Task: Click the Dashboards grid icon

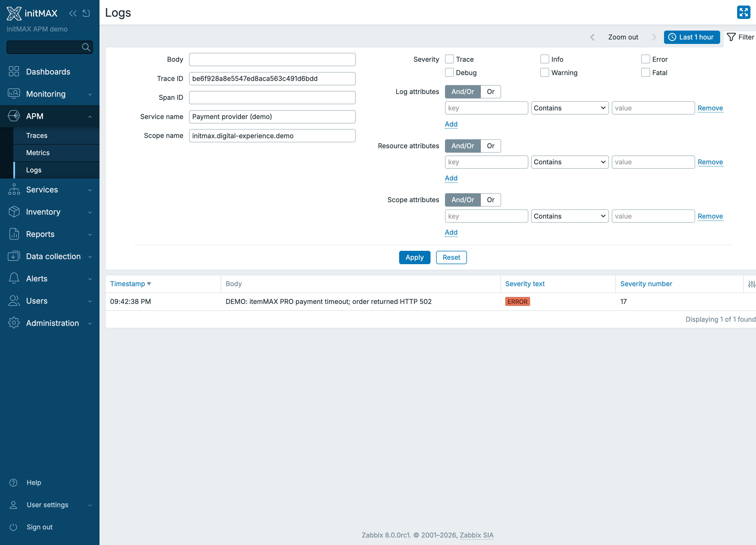Action: click(x=14, y=71)
